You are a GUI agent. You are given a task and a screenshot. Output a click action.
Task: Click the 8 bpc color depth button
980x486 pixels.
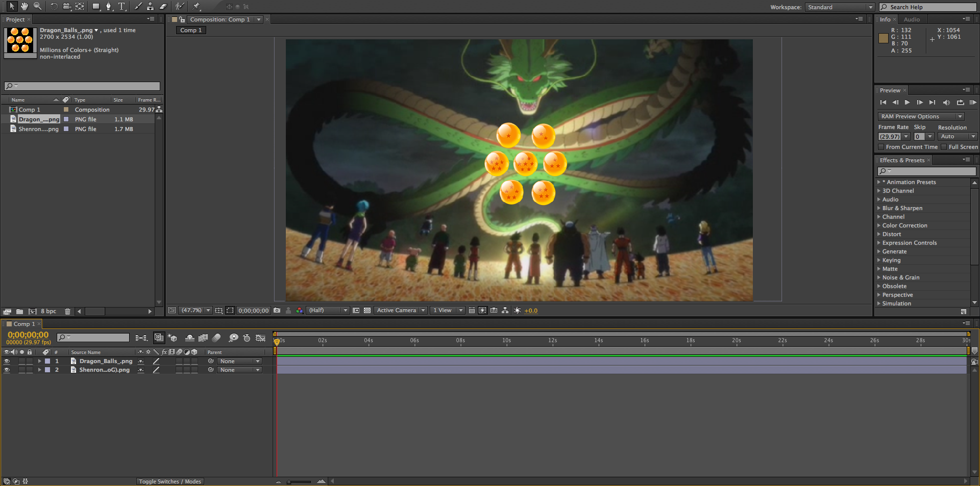(x=48, y=311)
